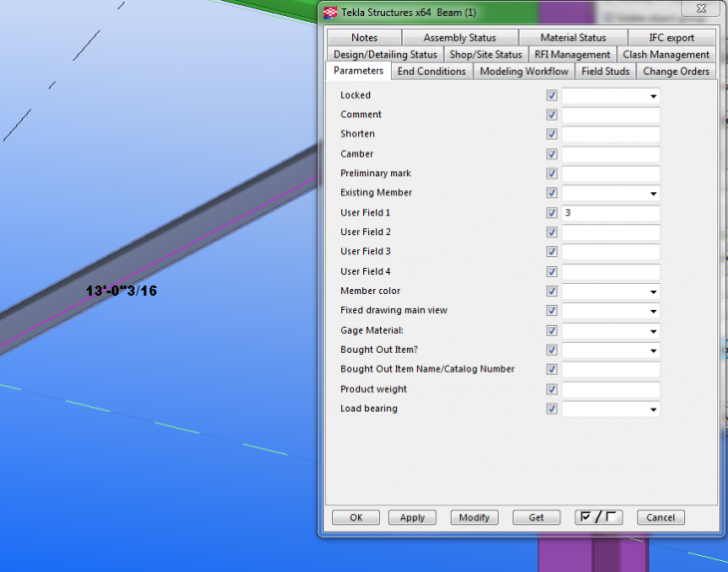Switch to the Notes tab
This screenshot has height=572, width=728.
pyautogui.click(x=364, y=38)
